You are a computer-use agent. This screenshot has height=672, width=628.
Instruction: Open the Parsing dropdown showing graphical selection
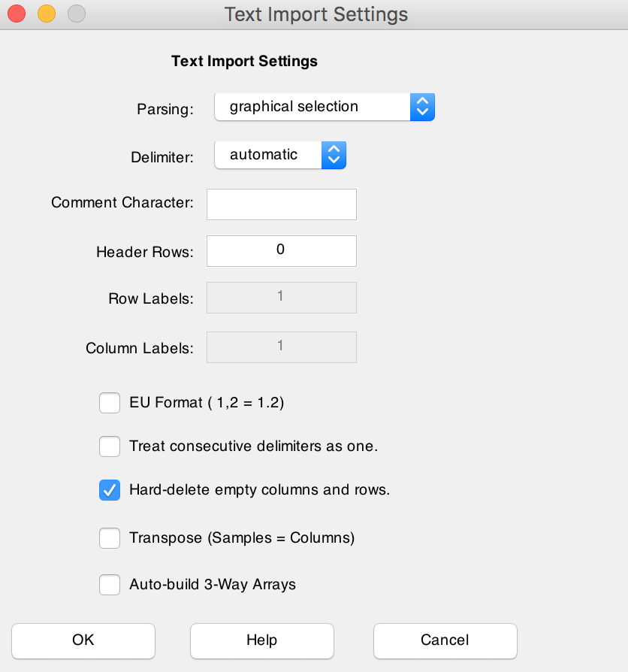click(325, 107)
